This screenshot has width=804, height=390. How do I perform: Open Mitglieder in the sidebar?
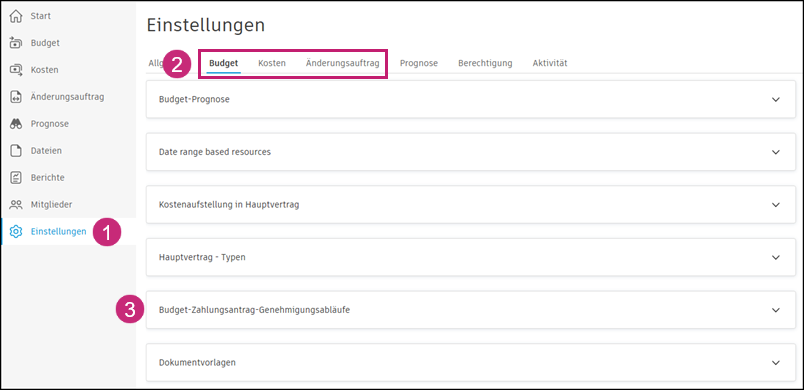[51, 204]
